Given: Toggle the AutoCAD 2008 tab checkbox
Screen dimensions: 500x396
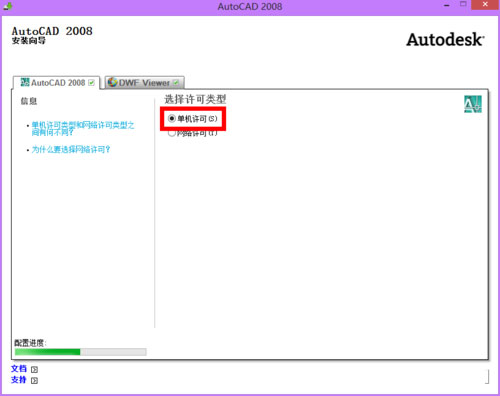Looking at the screenshot, I should (91, 83).
